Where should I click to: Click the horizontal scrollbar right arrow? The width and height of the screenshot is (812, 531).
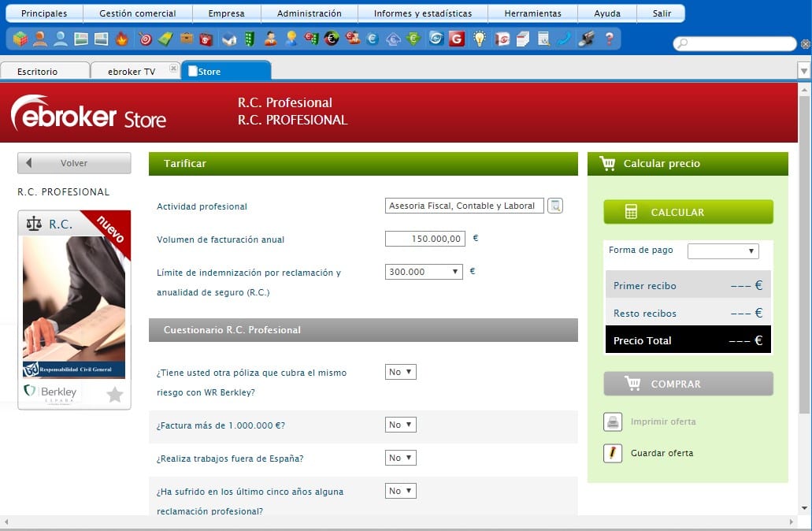click(x=792, y=522)
